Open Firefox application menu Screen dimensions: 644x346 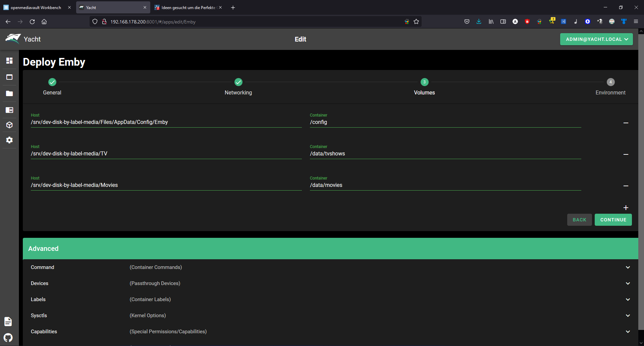(636, 22)
